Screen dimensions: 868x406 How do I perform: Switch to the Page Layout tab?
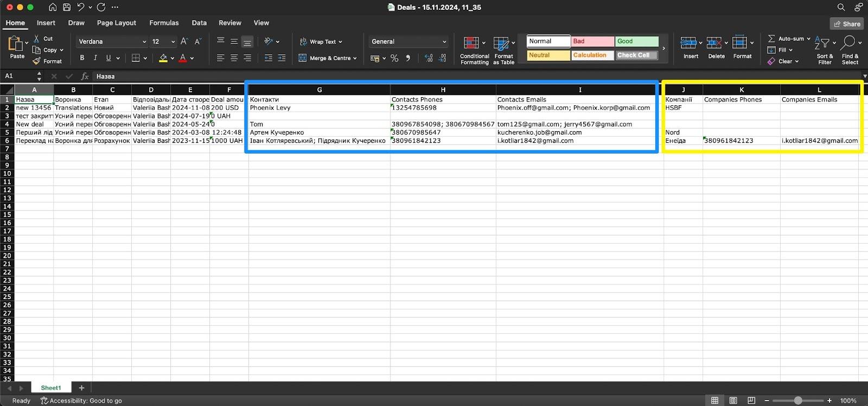pyautogui.click(x=116, y=23)
